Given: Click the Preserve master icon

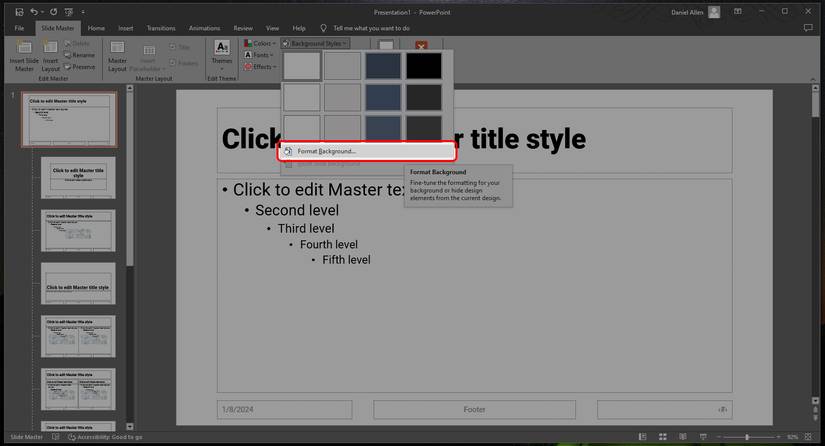Looking at the screenshot, I should 81,67.
